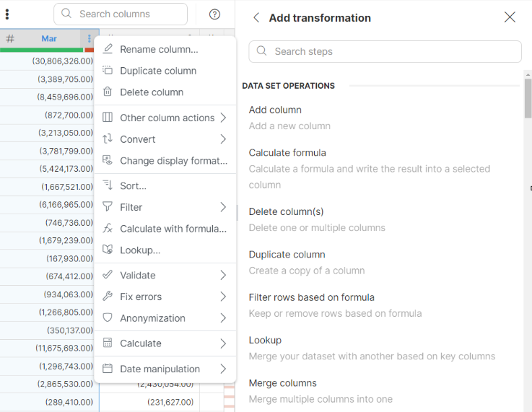Screen dimensions: 532x412
Task: Choose Sort... from the context menu
Action: tap(165, 185)
